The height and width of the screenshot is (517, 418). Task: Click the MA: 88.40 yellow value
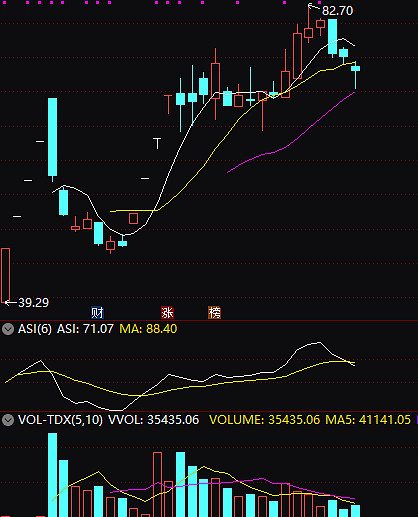point(148,329)
